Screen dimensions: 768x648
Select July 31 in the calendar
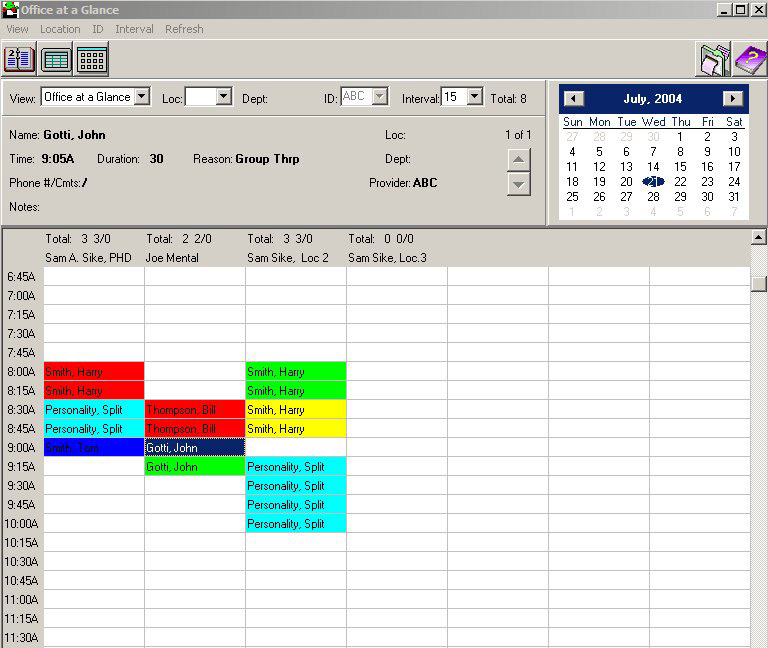pos(734,196)
